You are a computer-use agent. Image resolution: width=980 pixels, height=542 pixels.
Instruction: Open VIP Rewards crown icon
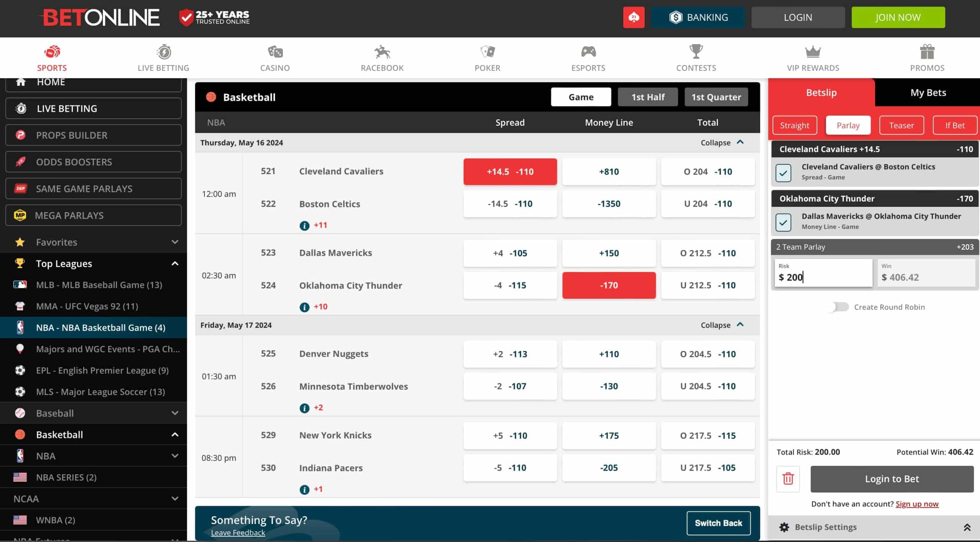(x=813, y=52)
